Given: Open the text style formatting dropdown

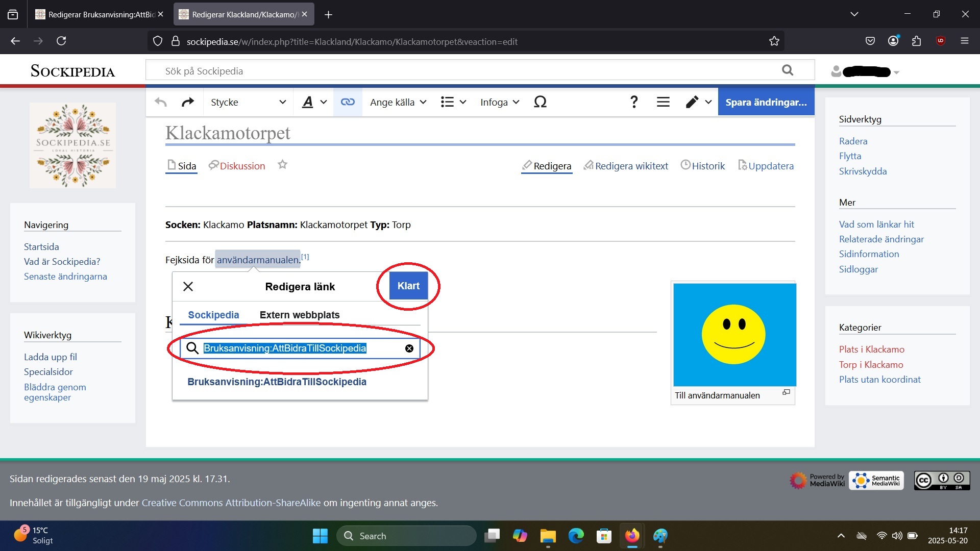Looking at the screenshot, I should point(314,102).
